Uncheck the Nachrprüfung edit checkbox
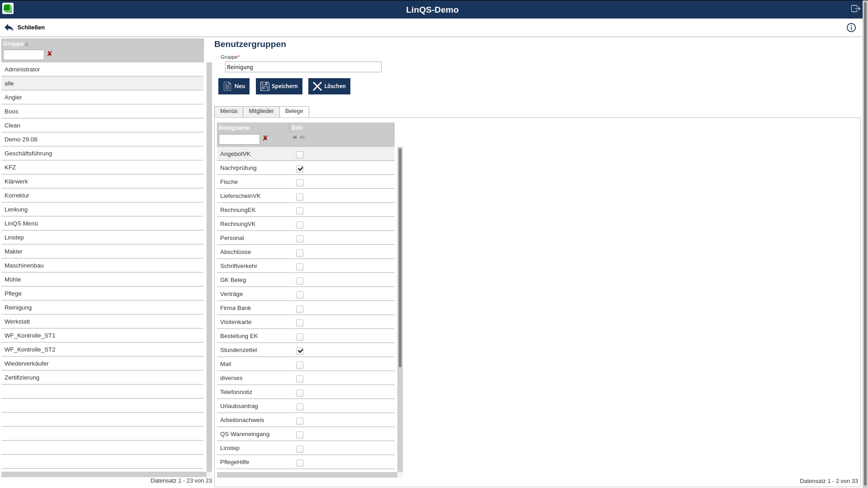This screenshot has height=488, width=868. point(300,169)
